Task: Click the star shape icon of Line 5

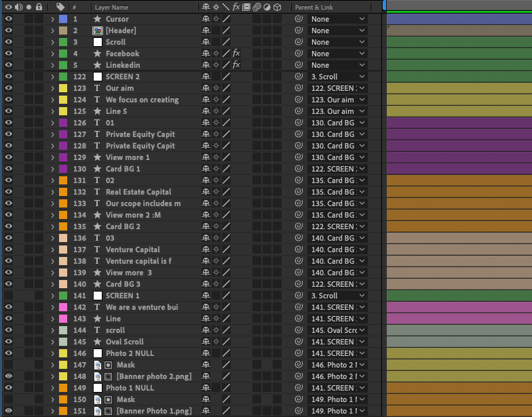Action: (x=97, y=111)
